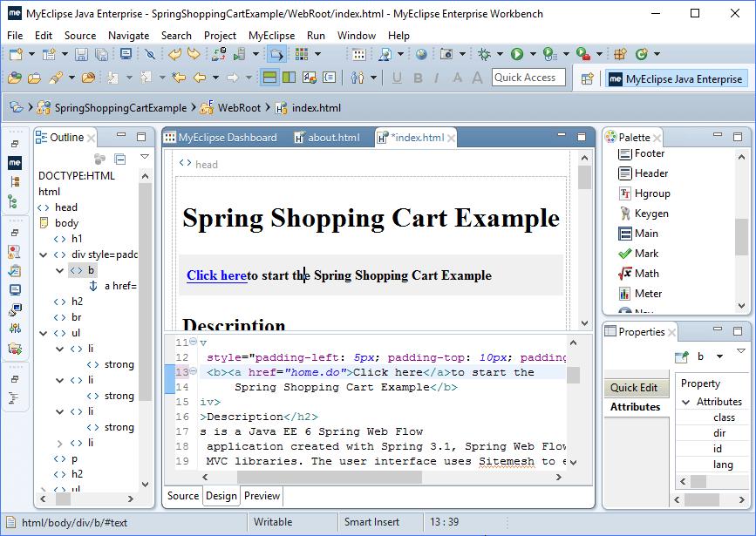Select the MyEclipse 'me' icon in the left sidebar
The width and height of the screenshot is (756, 536).
pos(13,160)
